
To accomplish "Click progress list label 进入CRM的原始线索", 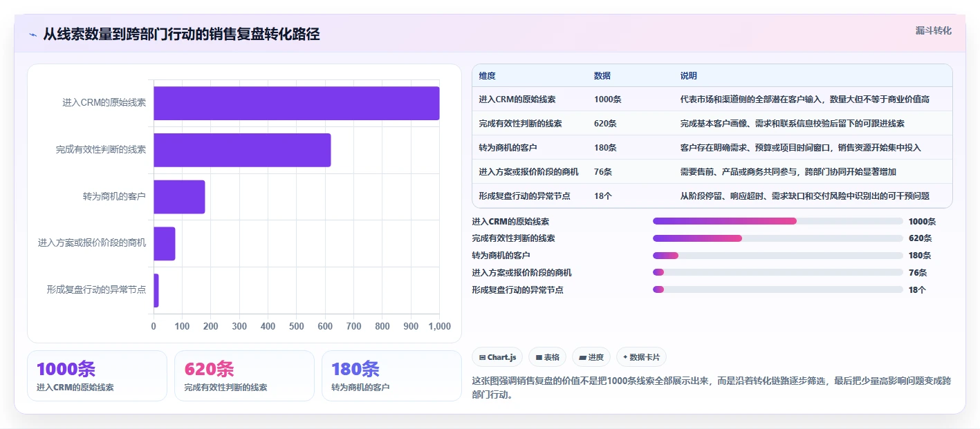I will click(510, 222).
